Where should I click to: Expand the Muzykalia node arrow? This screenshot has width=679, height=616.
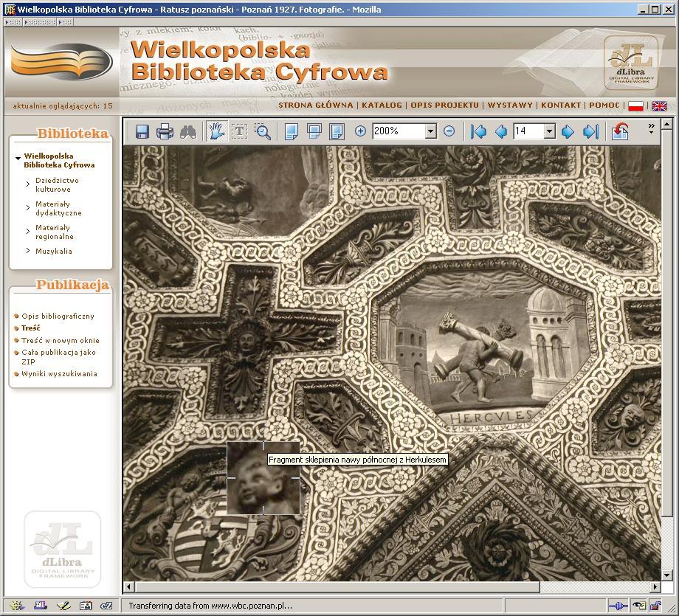pos(28,251)
